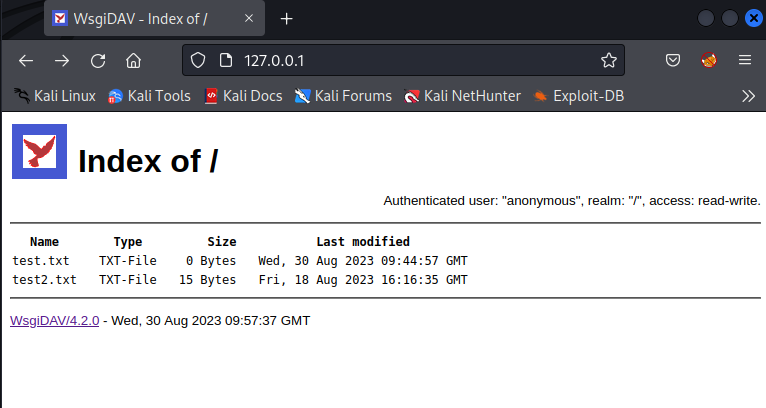Close the WsgiDAV - Index of / tab
The width and height of the screenshot is (766, 408).
tap(249, 18)
